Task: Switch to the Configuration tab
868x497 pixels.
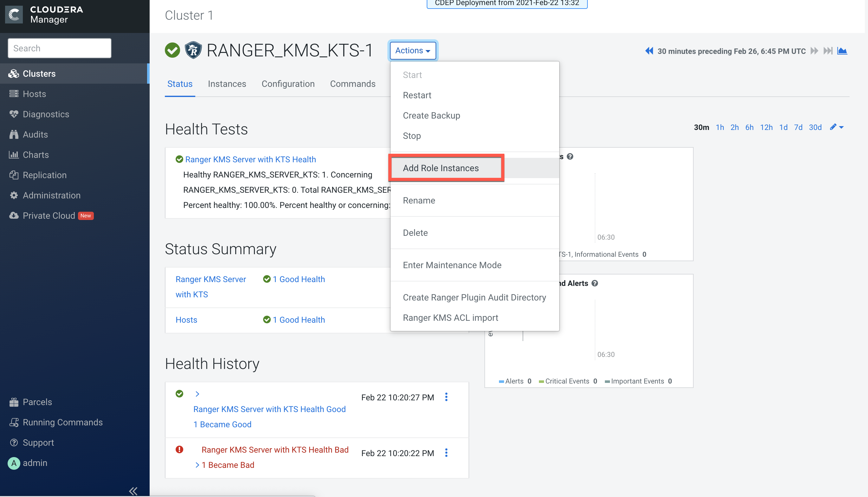Action: tap(288, 84)
